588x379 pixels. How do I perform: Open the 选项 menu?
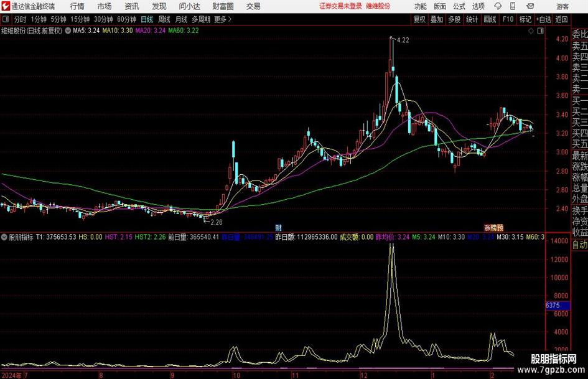point(478,6)
